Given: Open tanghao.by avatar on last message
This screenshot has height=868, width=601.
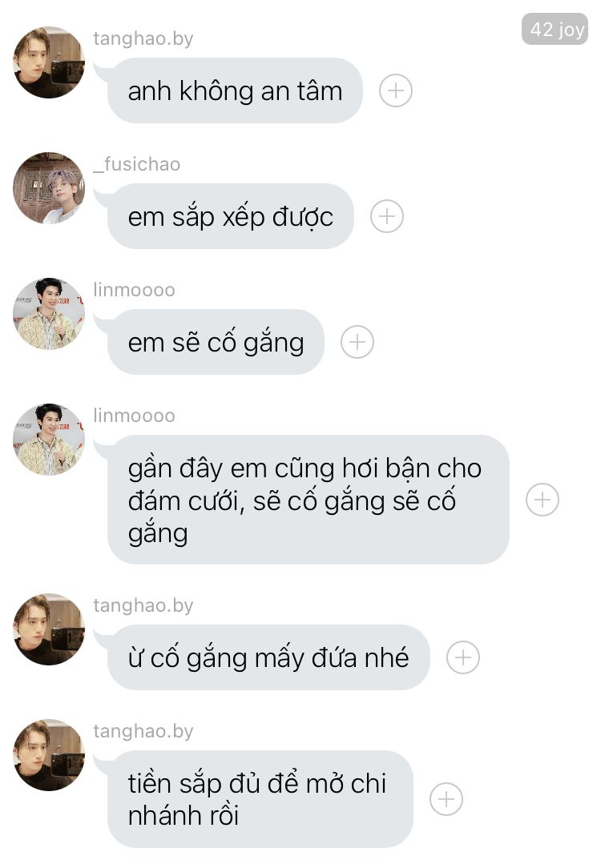Looking at the screenshot, I should pos(49,755).
